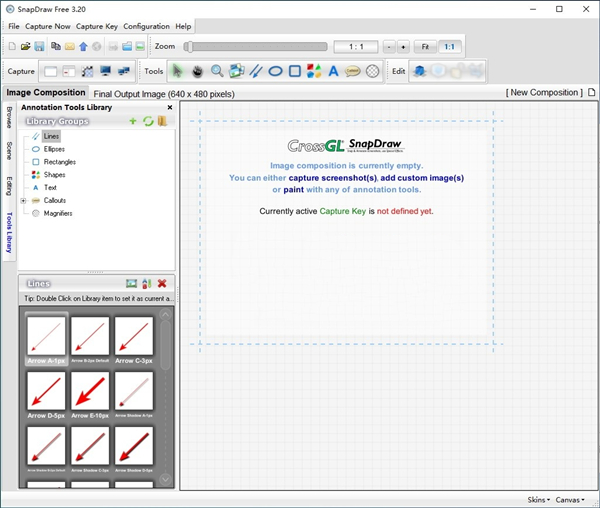Toggle the Fit zoom button
This screenshot has height=508, width=600.
coord(425,46)
